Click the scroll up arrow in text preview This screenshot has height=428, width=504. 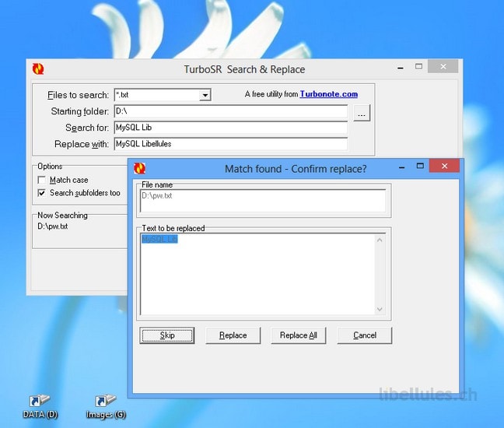click(380, 240)
